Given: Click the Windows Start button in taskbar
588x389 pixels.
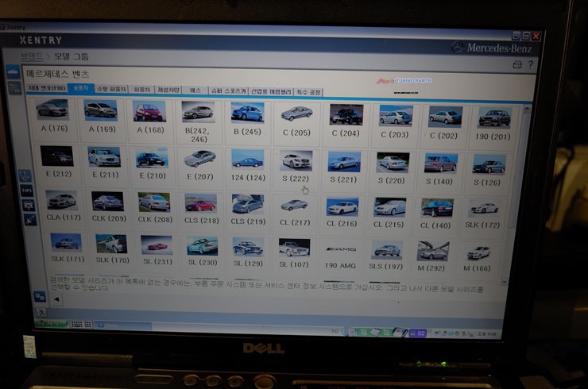Looking at the screenshot, I should pyautogui.click(x=50, y=324).
